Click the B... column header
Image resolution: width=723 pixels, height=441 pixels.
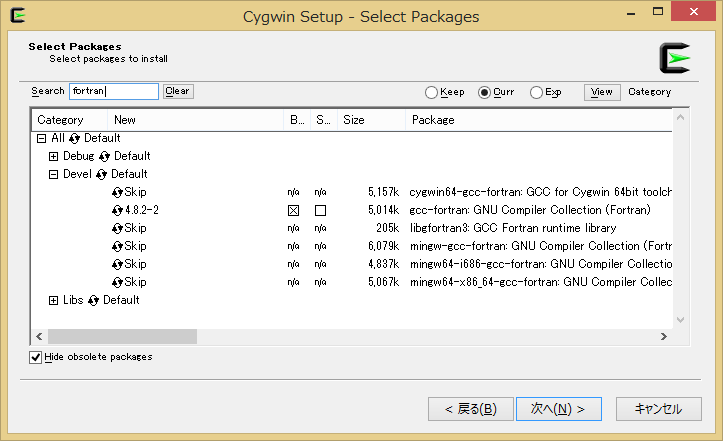point(297,120)
